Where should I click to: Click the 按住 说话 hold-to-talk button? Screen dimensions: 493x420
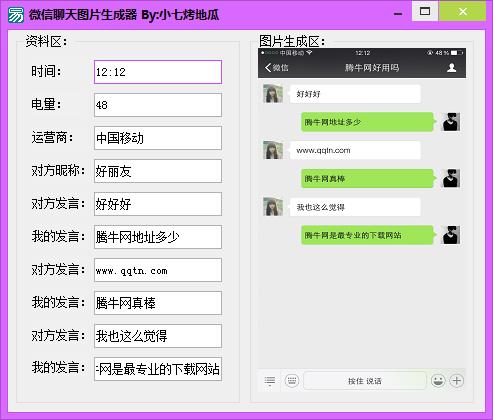click(365, 381)
